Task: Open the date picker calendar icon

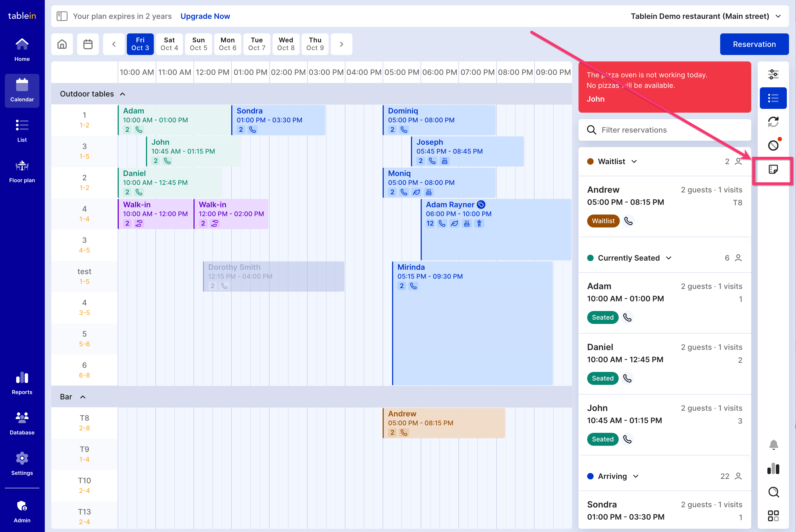Action: pos(88,44)
